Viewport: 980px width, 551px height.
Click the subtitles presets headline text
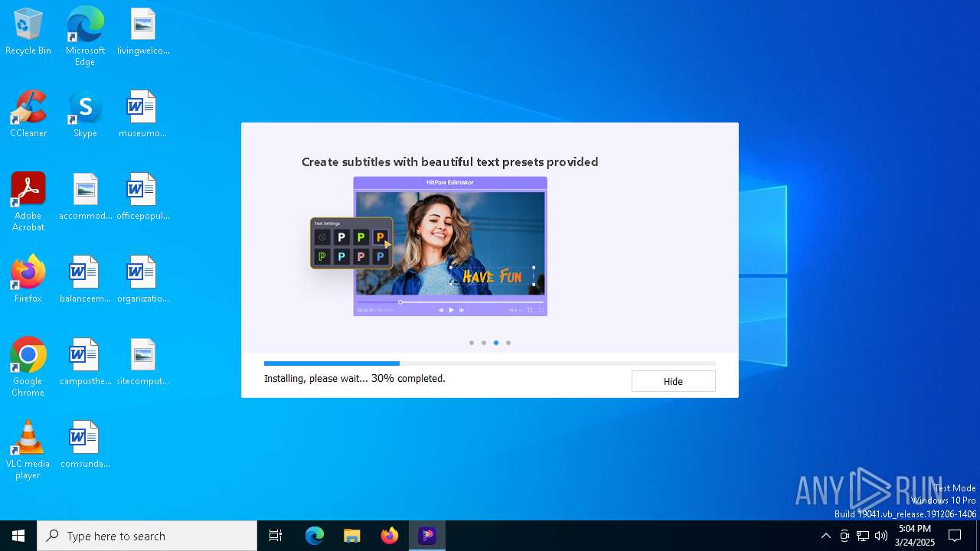[449, 162]
